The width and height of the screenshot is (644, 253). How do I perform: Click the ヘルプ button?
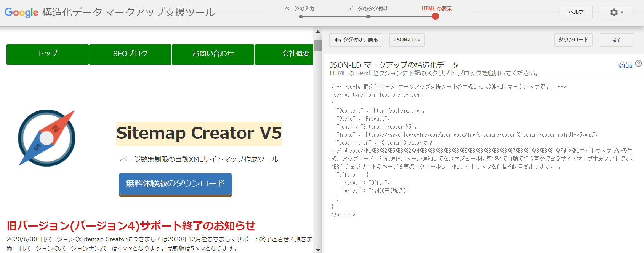point(576,12)
